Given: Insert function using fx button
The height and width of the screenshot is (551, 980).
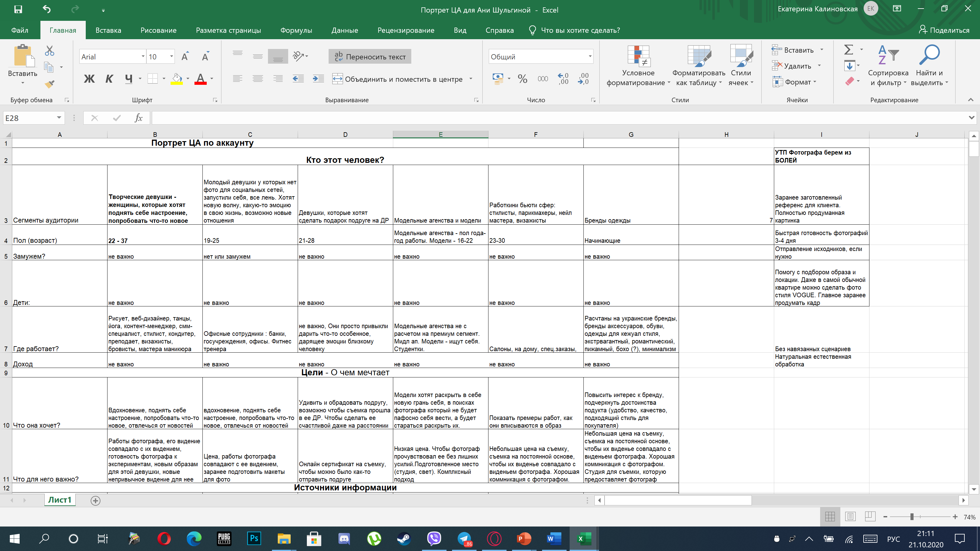Looking at the screenshot, I should (139, 118).
